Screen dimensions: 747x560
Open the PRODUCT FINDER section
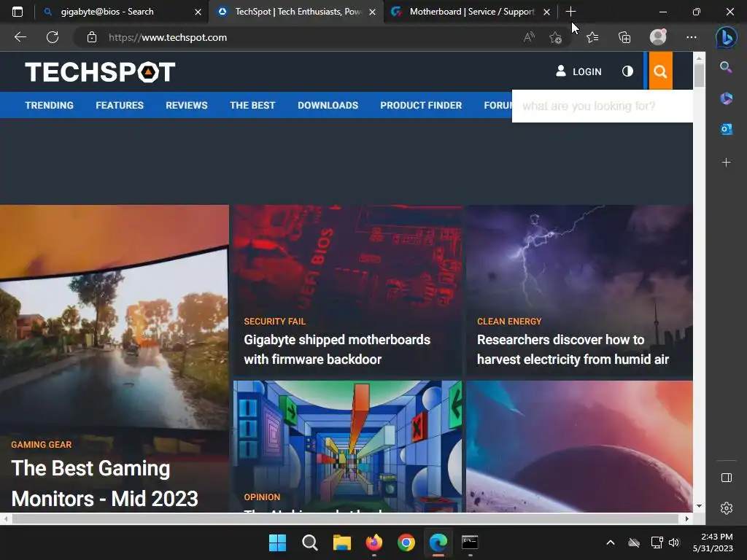pyautogui.click(x=421, y=105)
